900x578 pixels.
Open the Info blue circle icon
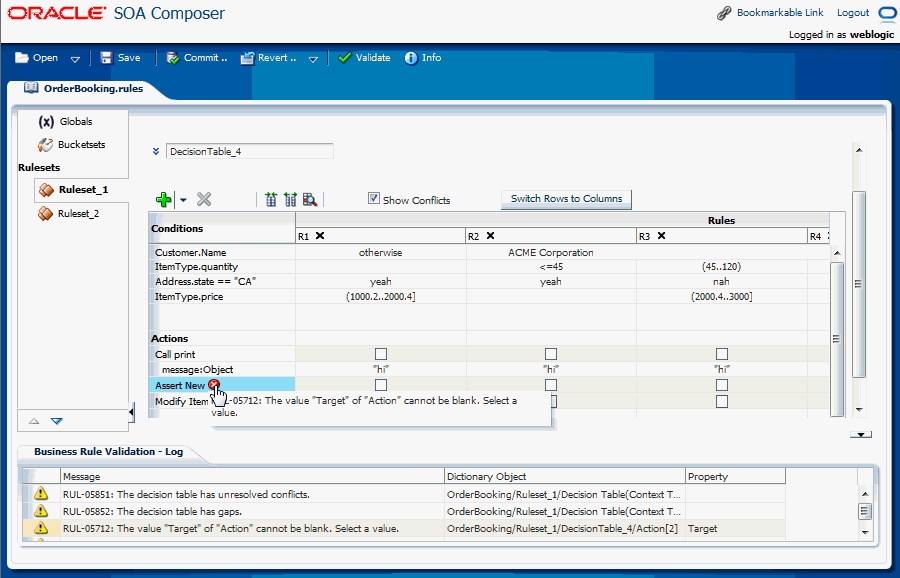(x=411, y=58)
